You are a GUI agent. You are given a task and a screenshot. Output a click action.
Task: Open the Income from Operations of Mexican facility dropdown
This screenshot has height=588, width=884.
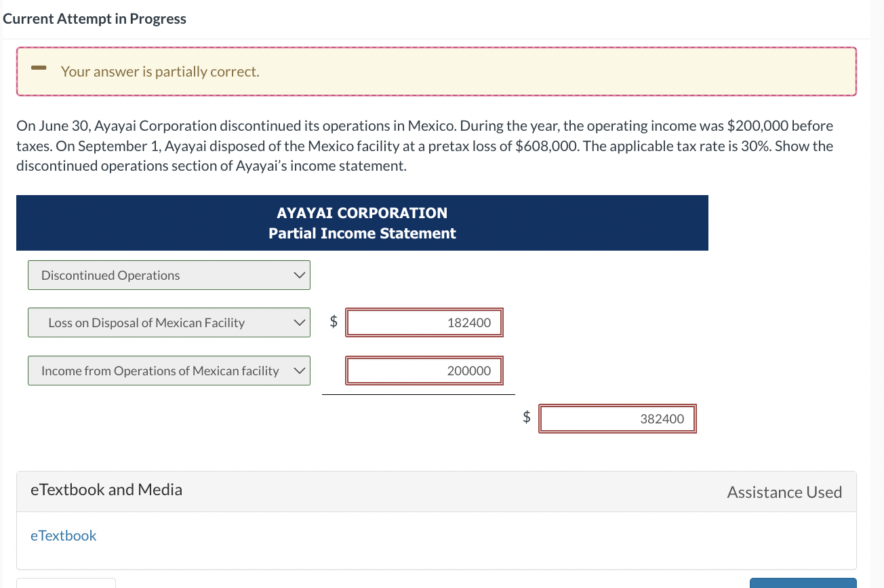168,371
